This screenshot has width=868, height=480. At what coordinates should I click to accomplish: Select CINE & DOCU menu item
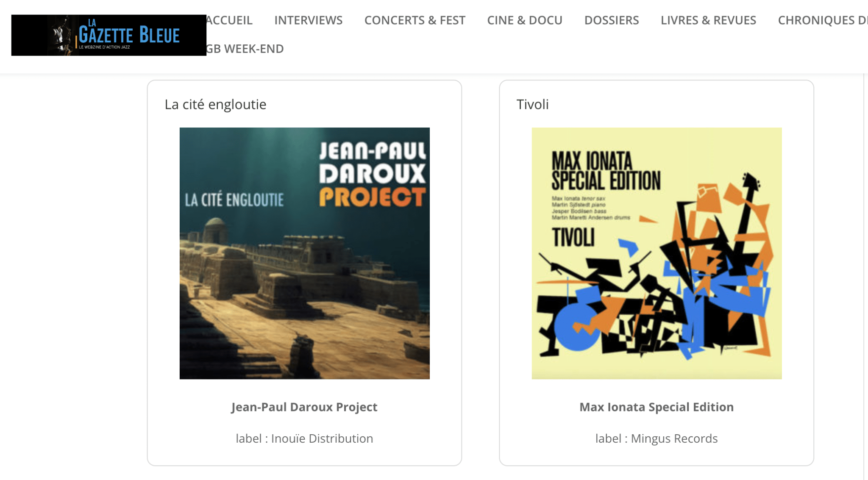pyautogui.click(x=525, y=20)
